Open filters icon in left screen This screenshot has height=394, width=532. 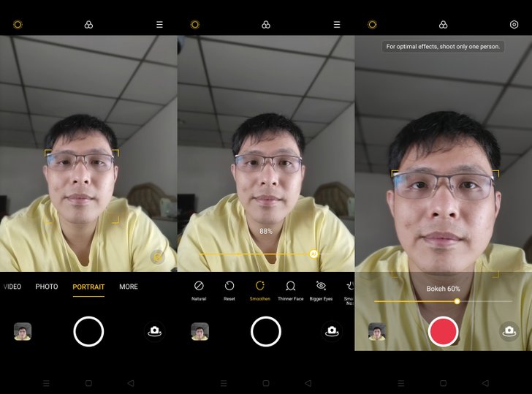click(x=88, y=24)
